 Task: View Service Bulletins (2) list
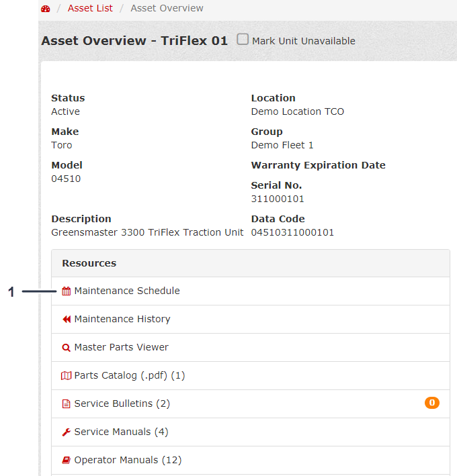(122, 404)
